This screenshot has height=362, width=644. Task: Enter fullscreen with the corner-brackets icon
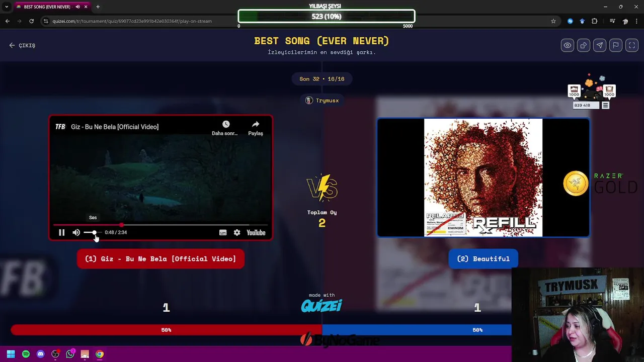pos(631,45)
